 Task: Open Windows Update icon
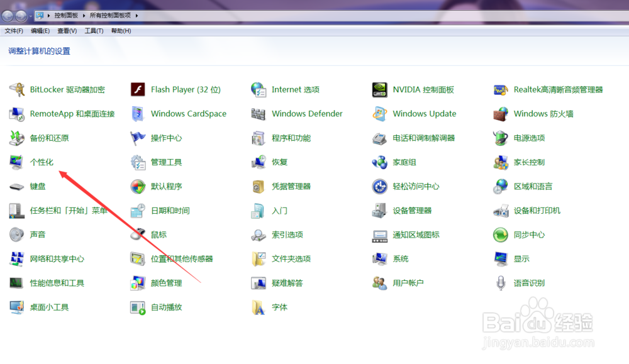pos(379,114)
